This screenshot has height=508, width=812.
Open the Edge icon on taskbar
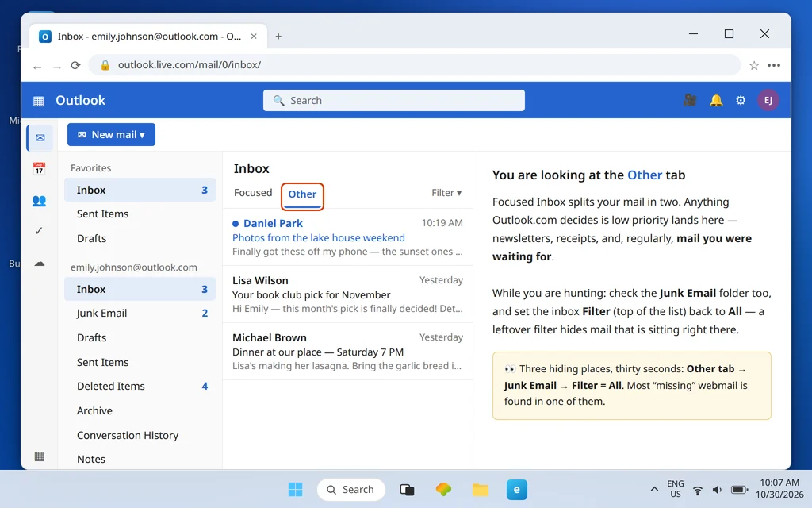(517, 489)
